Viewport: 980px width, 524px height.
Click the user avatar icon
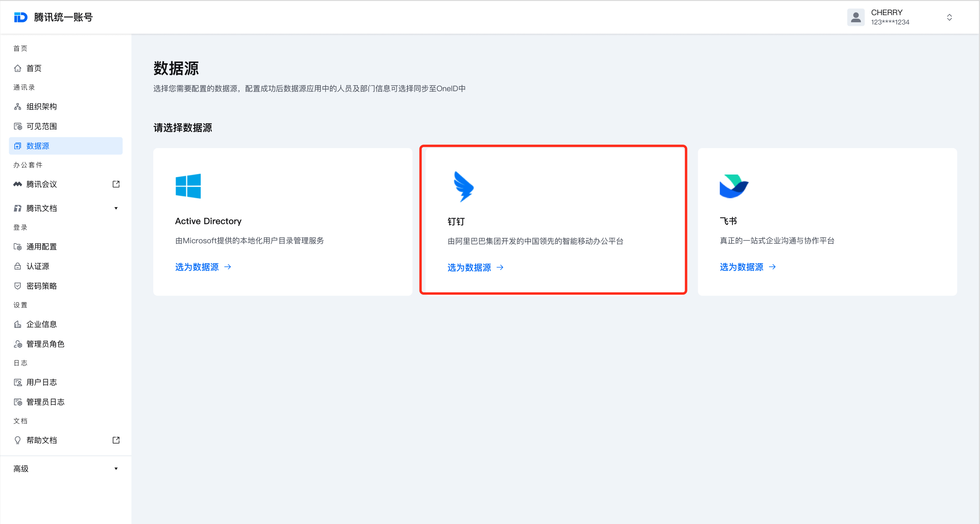[x=856, y=17]
